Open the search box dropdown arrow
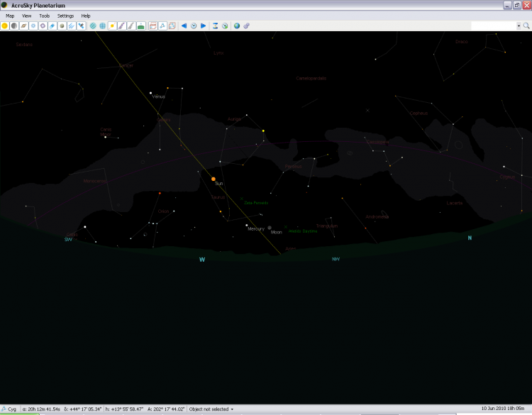Screen dimensions: 532x415 (x=519, y=26)
